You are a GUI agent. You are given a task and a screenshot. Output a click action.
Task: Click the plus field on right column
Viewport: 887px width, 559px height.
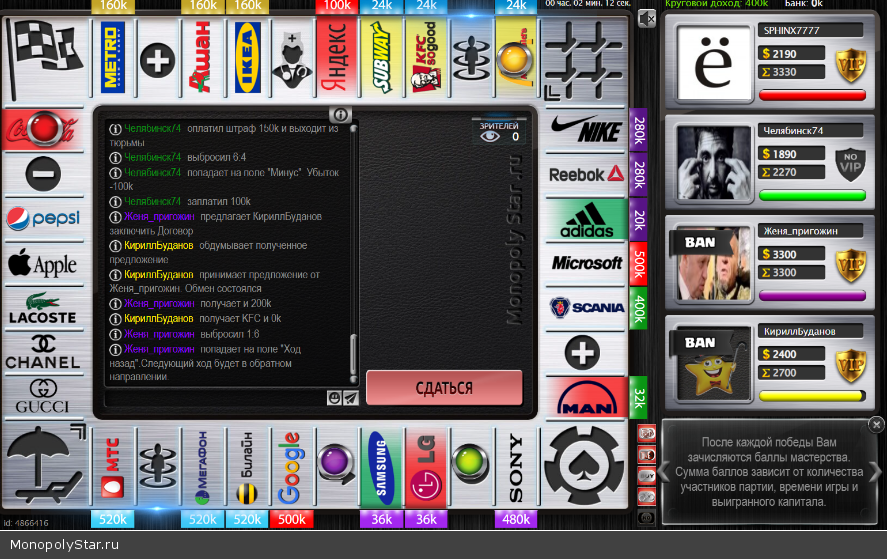coord(583,352)
